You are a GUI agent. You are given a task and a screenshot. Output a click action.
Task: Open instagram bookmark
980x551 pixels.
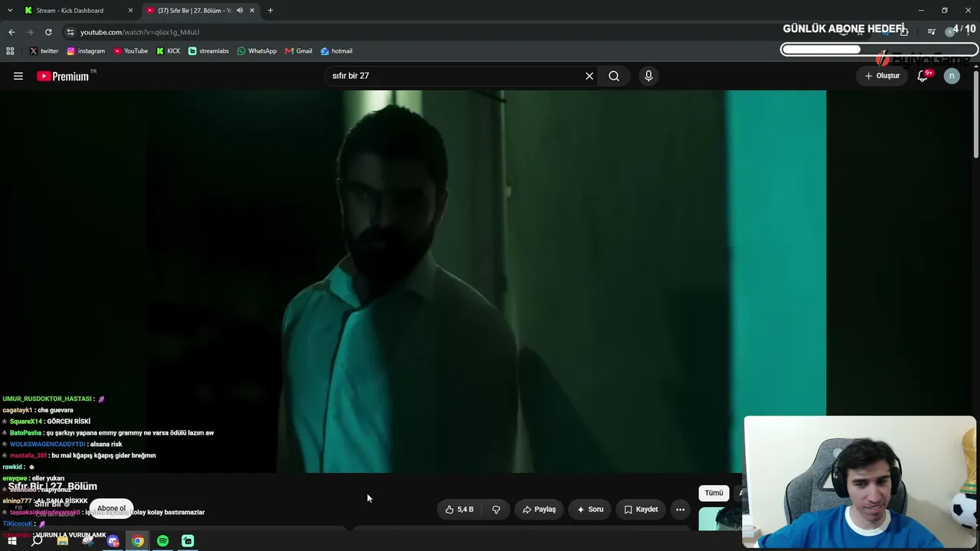tap(86, 51)
